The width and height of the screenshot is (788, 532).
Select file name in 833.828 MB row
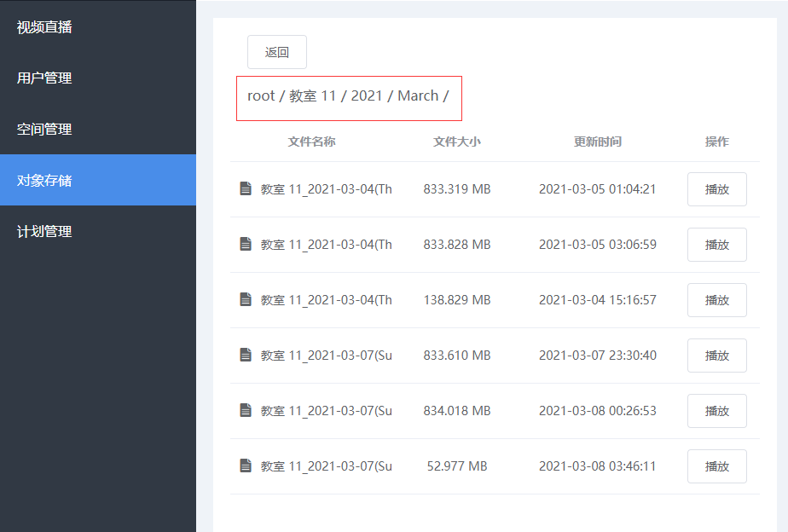click(x=326, y=245)
